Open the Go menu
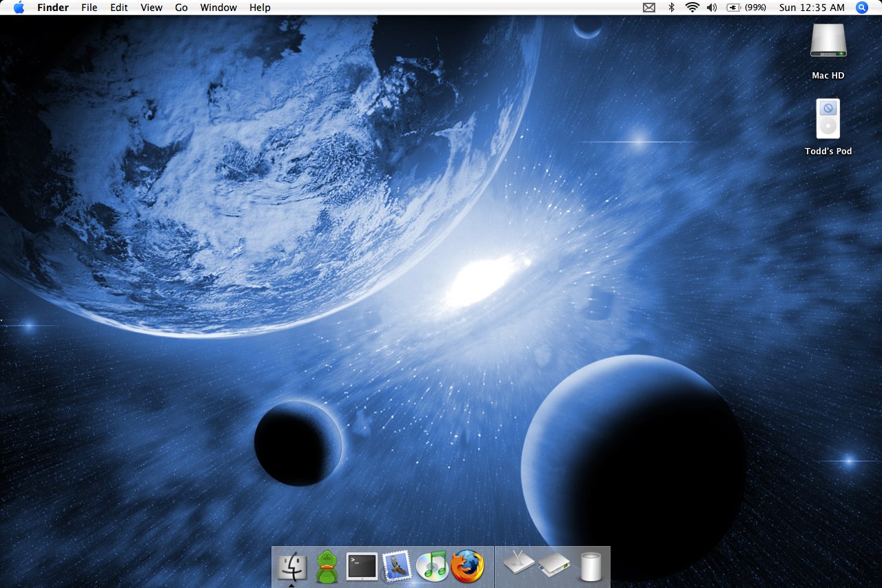This screenshot has height=588, width=882. pos(181,8)
